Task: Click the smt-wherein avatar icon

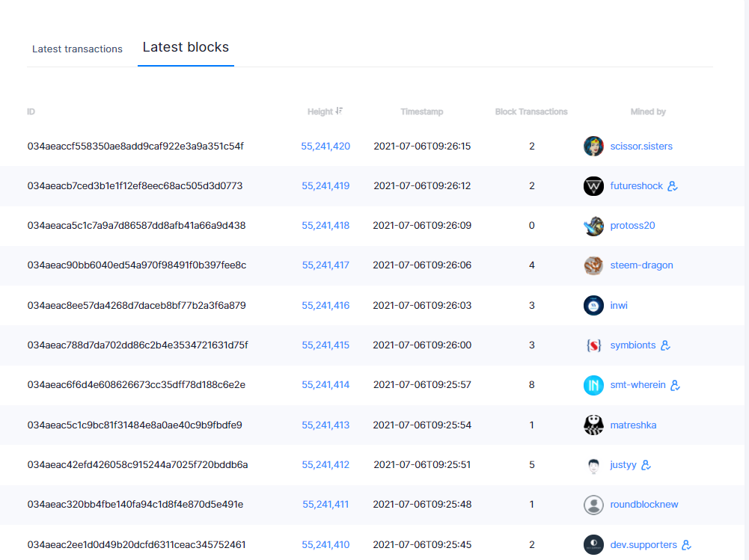Action: coord(593,385)
